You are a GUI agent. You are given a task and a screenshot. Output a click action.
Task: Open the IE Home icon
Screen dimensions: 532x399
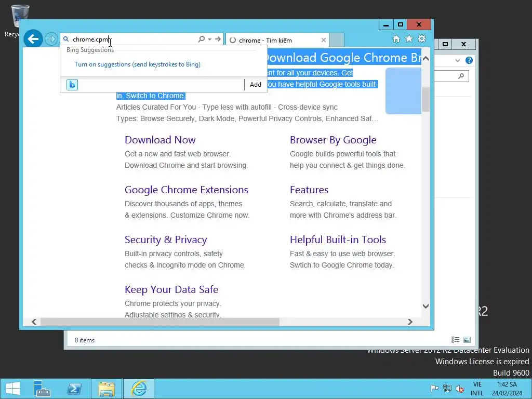[x=396, y=39]
